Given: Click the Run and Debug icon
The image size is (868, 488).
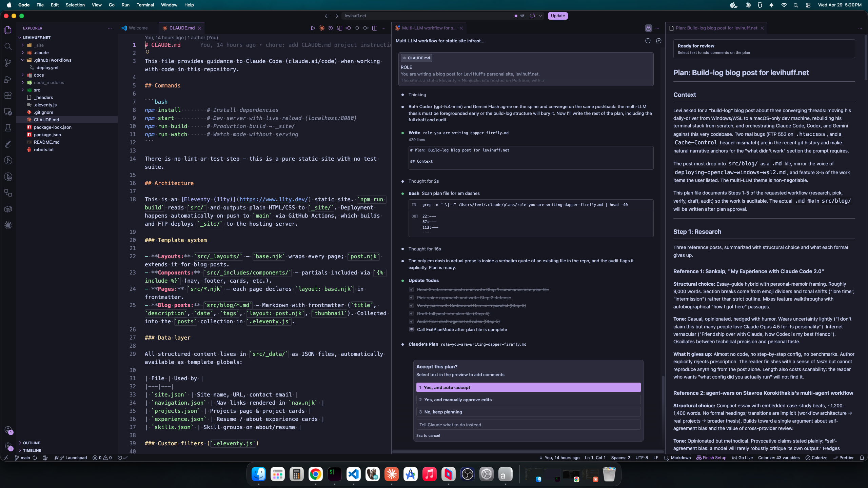Looking at the screenshot, I should pyautogui.click(x=8, y=79).
